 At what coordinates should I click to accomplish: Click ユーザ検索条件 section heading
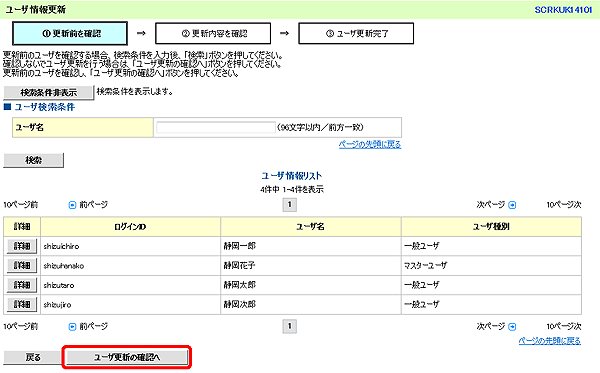(x=45, y=107)
